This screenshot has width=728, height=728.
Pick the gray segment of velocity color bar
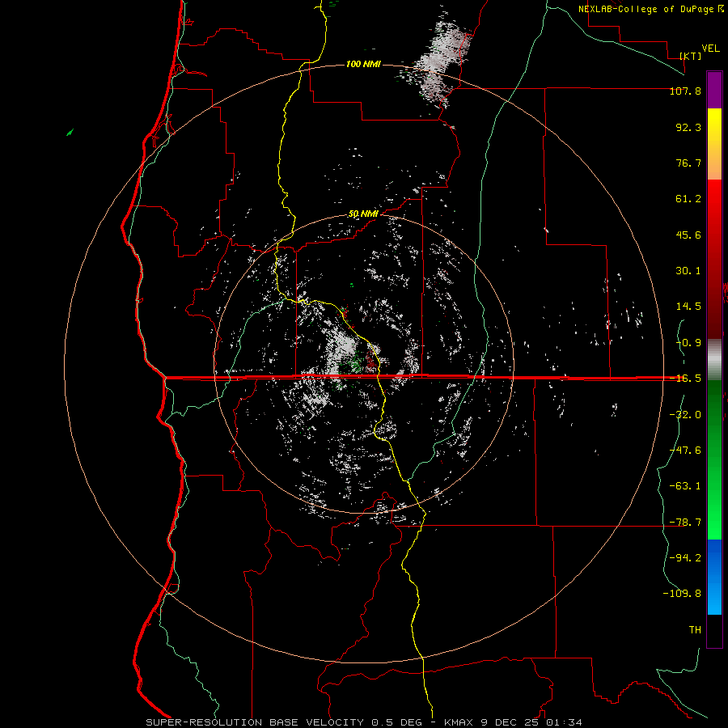[714, 359]
